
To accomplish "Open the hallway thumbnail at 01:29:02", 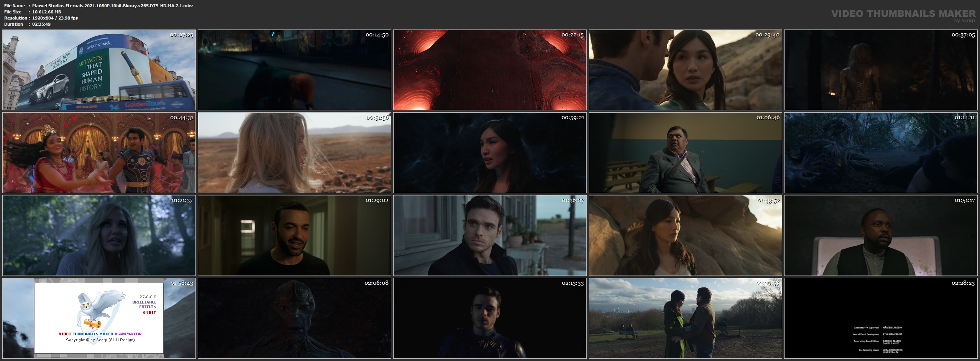I will 294,236.
